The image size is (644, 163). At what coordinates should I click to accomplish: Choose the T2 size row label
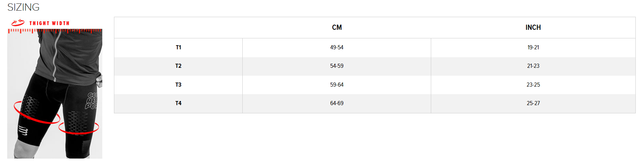179,66
